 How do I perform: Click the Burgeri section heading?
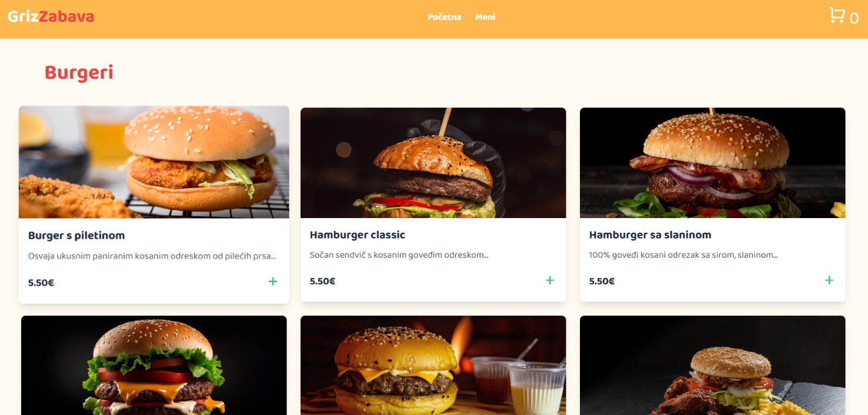pyautogui.click(x=79, y=73)
